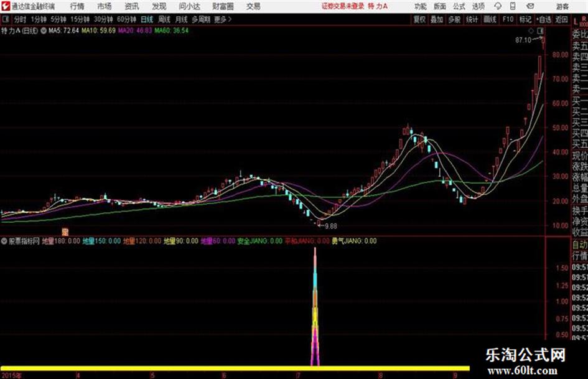The image size is (588, 379).
Task: Expand the 更多 period options
Action: click(223, 19)
